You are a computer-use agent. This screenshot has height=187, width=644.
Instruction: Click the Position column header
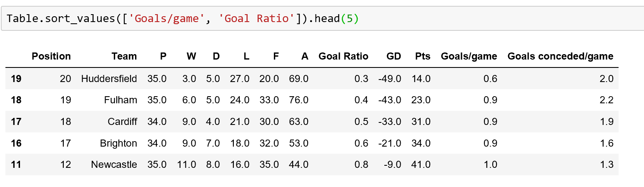point(51,56)
